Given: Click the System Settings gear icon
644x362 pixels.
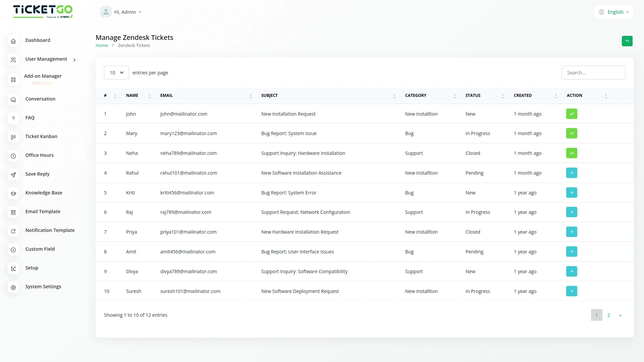Looking at the screenshot, I should click(x=13, y=287).
